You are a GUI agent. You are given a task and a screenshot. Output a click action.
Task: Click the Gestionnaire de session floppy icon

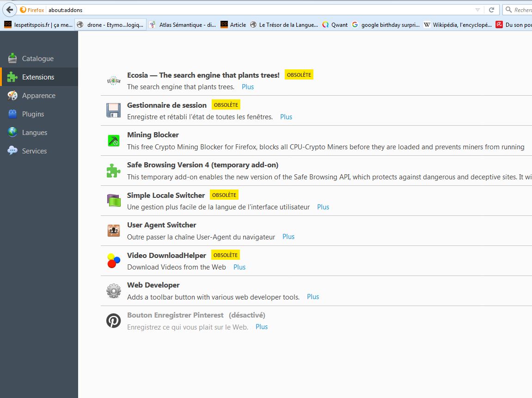tap(113, 110)
